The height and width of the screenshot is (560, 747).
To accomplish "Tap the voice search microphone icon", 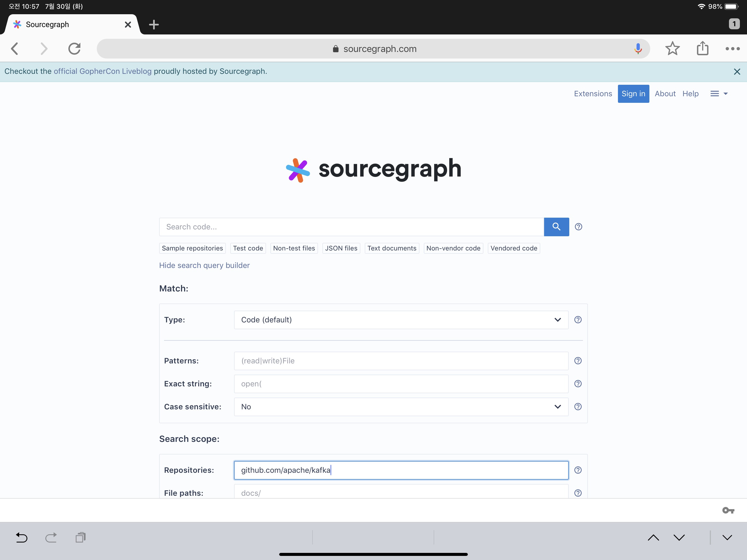I will point(638,49).
